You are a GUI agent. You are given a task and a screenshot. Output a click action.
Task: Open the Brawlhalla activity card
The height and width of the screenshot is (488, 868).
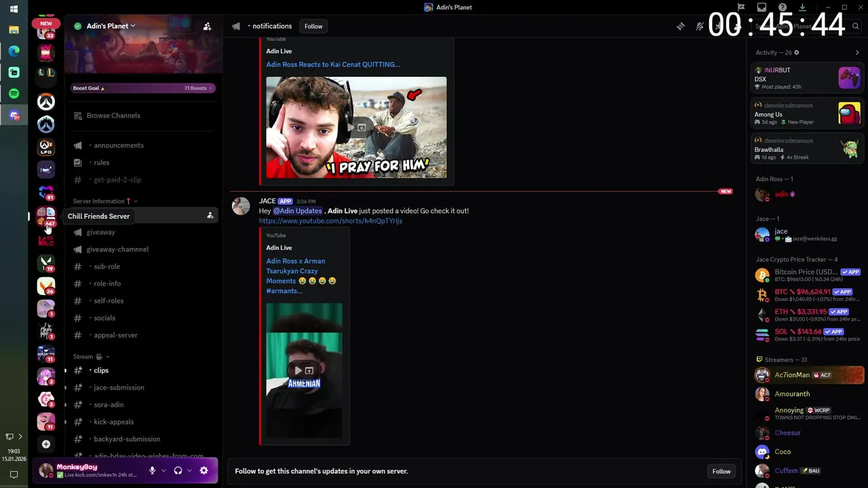click(807, 149)
